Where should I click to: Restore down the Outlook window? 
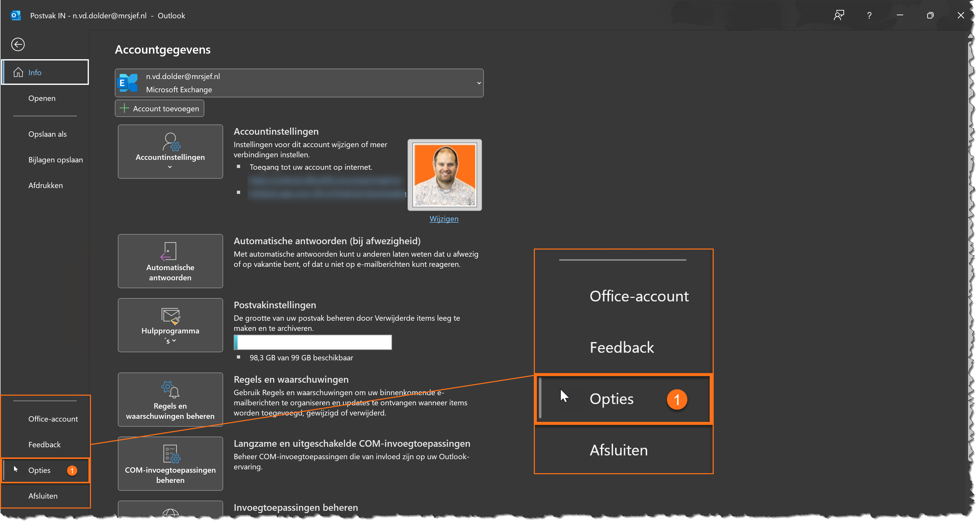(x=930, y=16)
